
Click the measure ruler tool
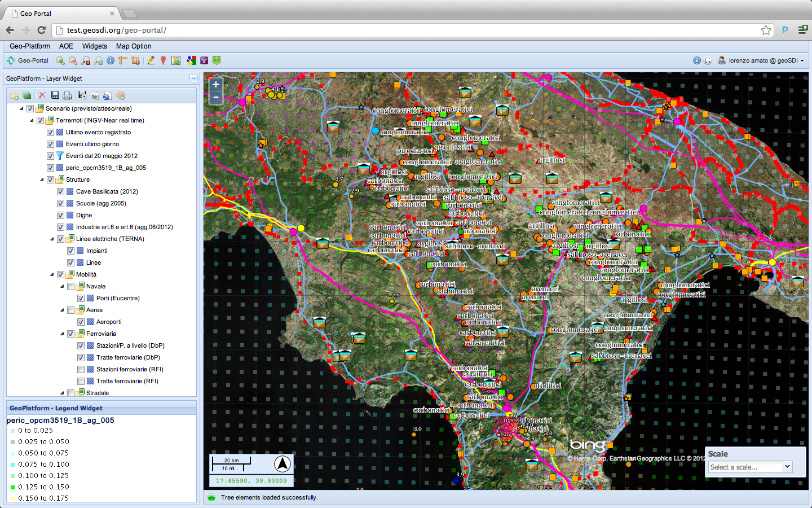point(122,60)
